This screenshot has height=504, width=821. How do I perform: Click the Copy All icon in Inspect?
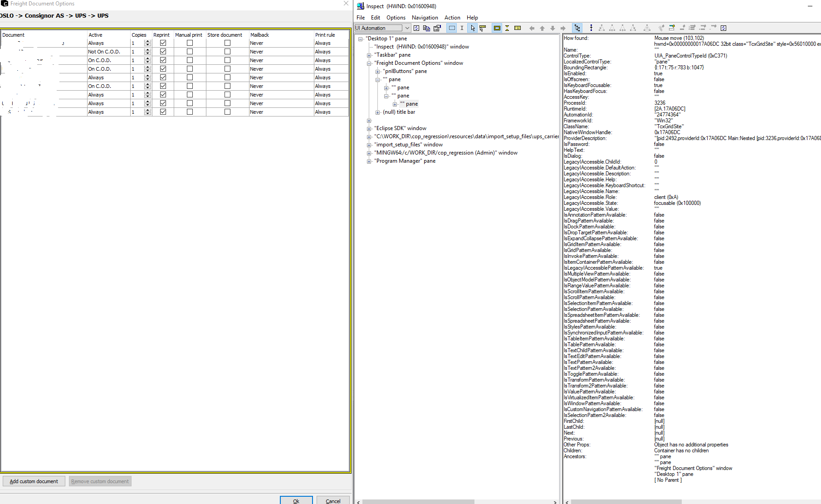426,28
